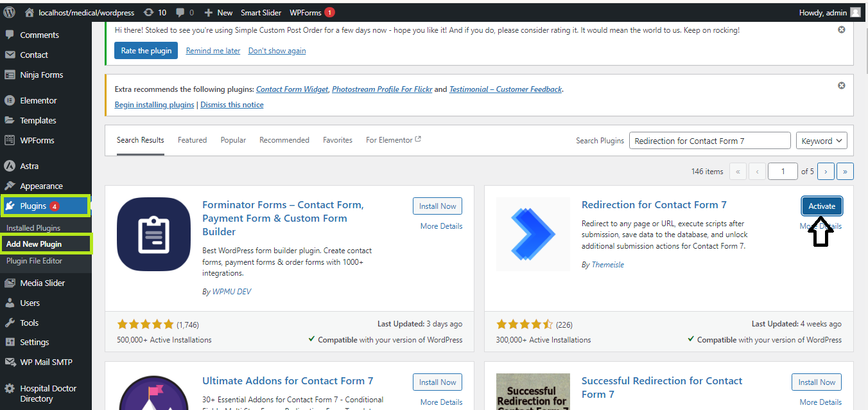
Task: Click the Begin installing plugins link
Action: click(x=154, y=105)
